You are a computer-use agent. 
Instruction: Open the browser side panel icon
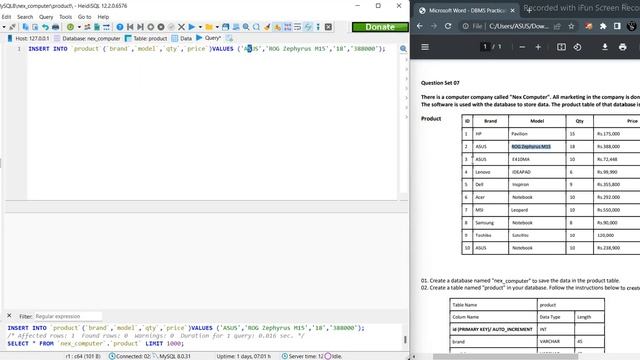pyautogui.click(x=617, y=26)
